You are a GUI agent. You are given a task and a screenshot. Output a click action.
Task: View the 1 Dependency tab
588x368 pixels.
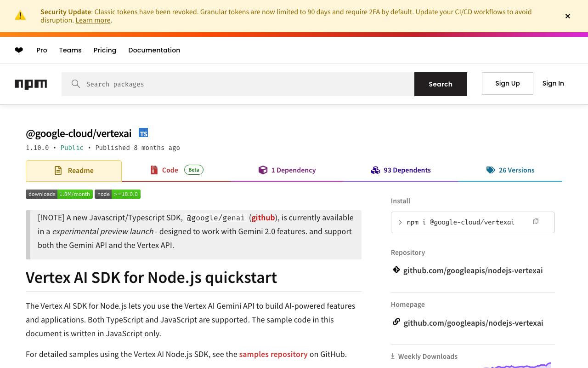pos(287,170)
